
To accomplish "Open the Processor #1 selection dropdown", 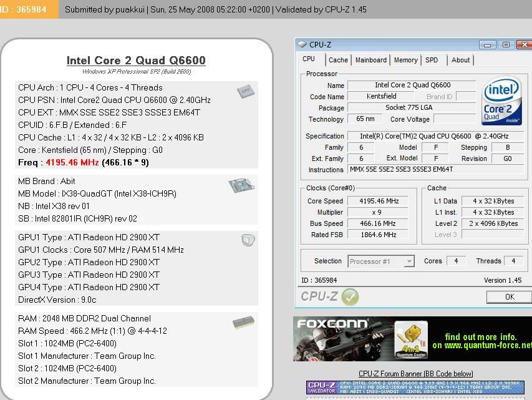I will 381,261.
